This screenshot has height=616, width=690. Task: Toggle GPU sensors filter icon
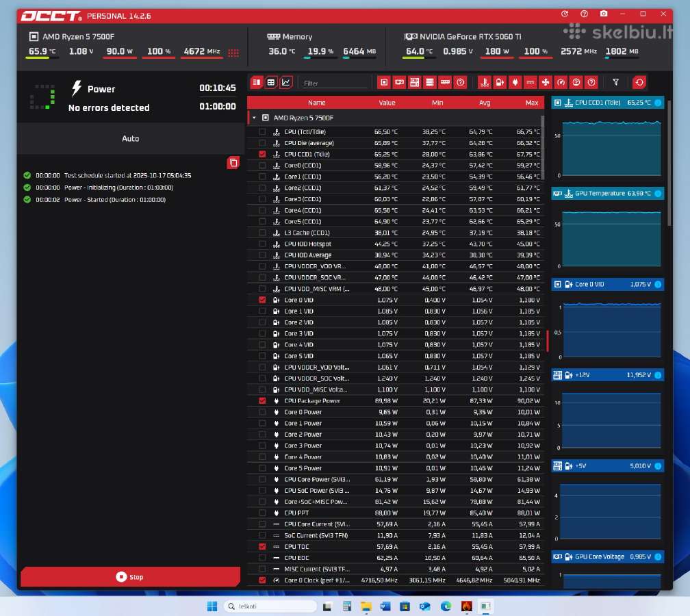(399, 82)
